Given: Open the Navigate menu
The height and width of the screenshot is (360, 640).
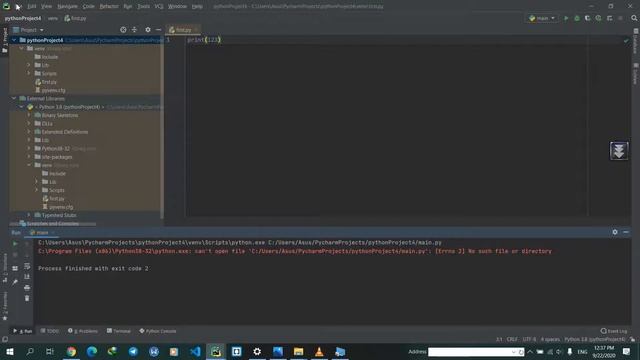Looking at the screenshot, I should tap(67, 7).
